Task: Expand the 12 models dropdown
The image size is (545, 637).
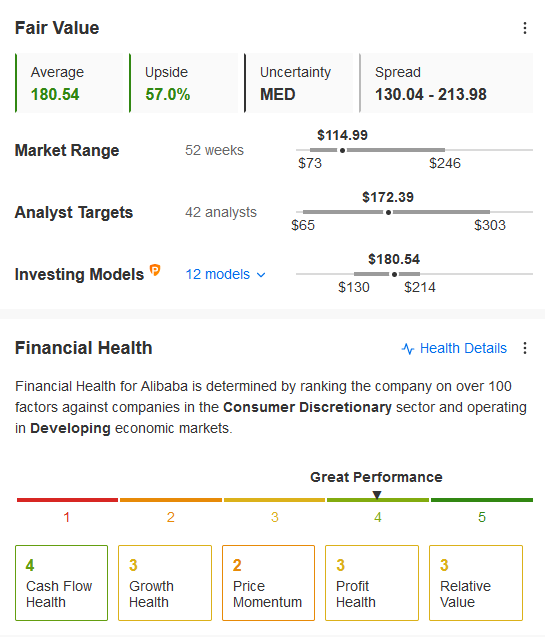Action: 225,275
